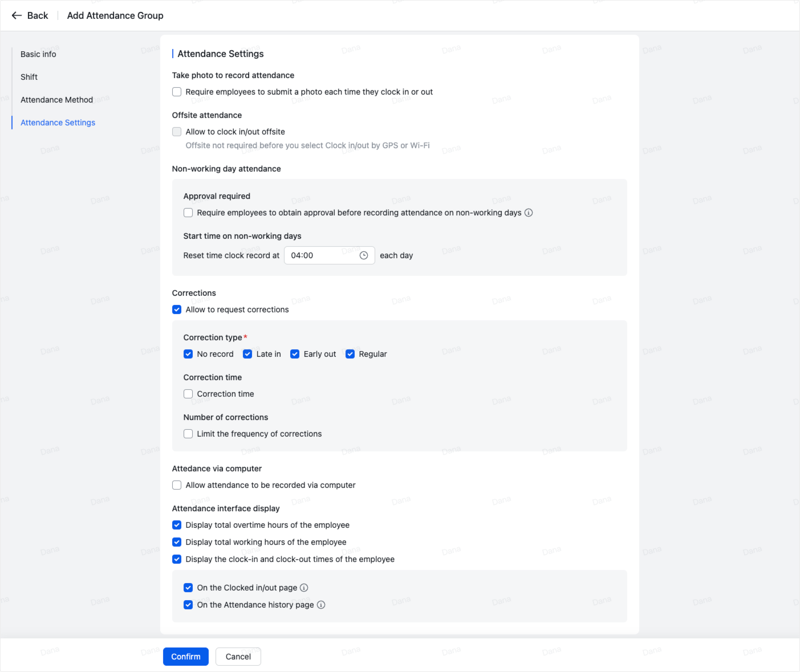
Task: Enable limiting the frequency of corrections
Action: click(188, 434)
